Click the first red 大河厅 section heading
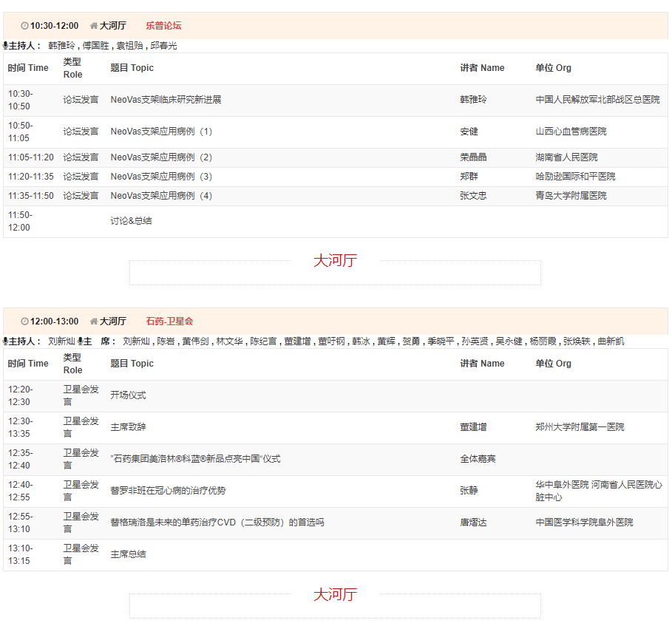672x626 pixels. 335,260
